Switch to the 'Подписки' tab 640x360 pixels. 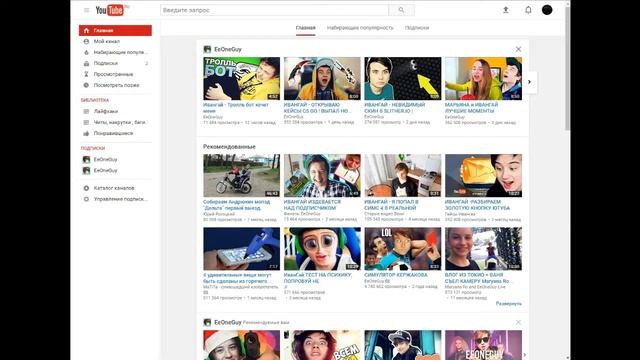point(417,28)
